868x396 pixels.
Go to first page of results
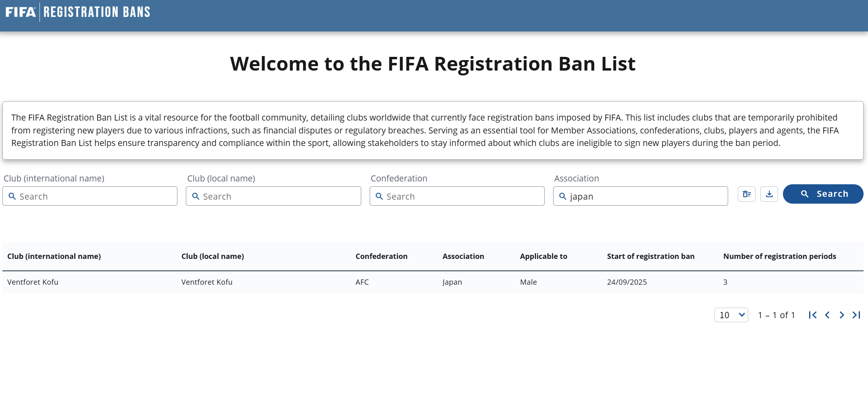click(813, 315)
